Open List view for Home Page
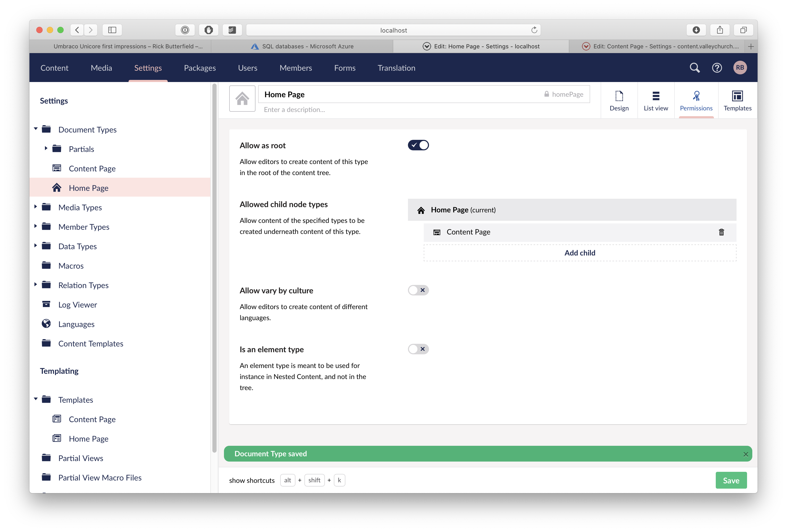This screenshot has width=787, height=532. [656, 100]
